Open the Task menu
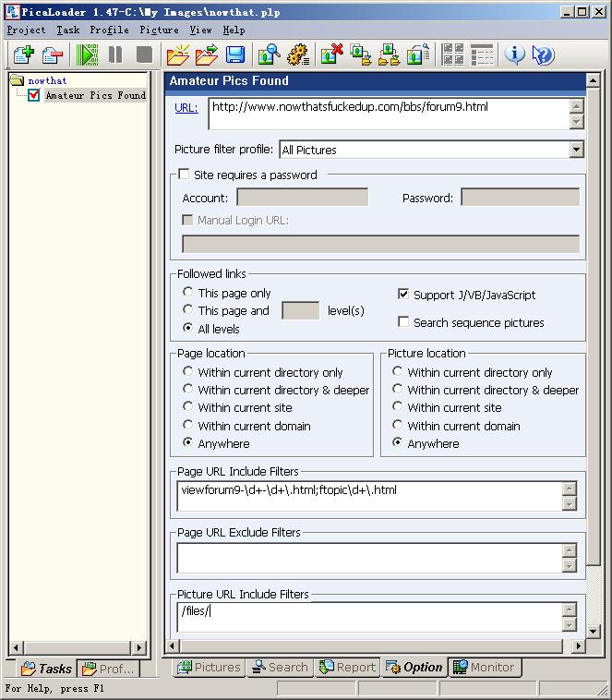 (x=67, y=30)
